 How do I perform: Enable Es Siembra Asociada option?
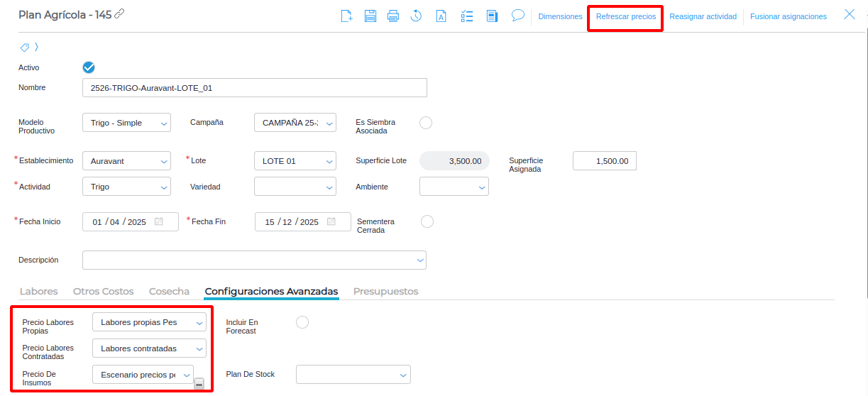pos(426,123)
